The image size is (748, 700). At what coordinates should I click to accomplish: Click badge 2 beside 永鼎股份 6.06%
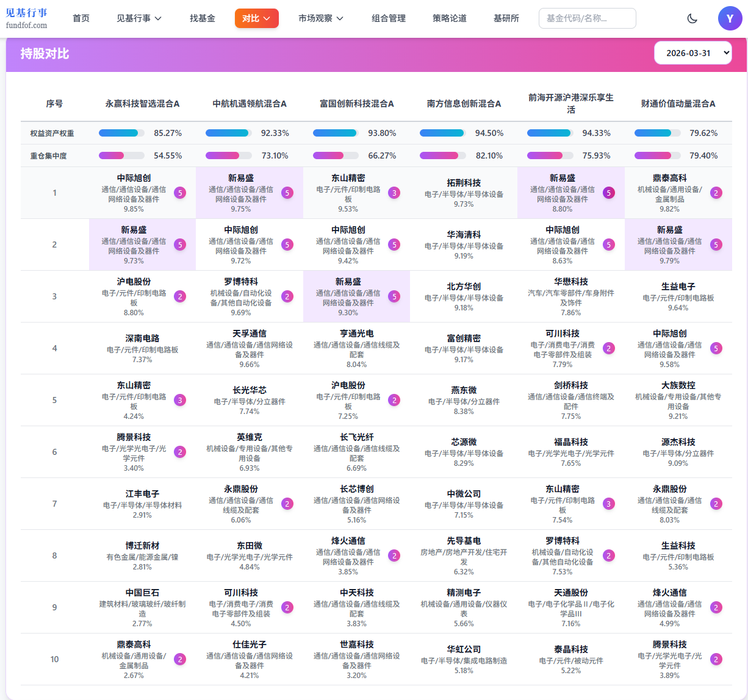[287, 504]
